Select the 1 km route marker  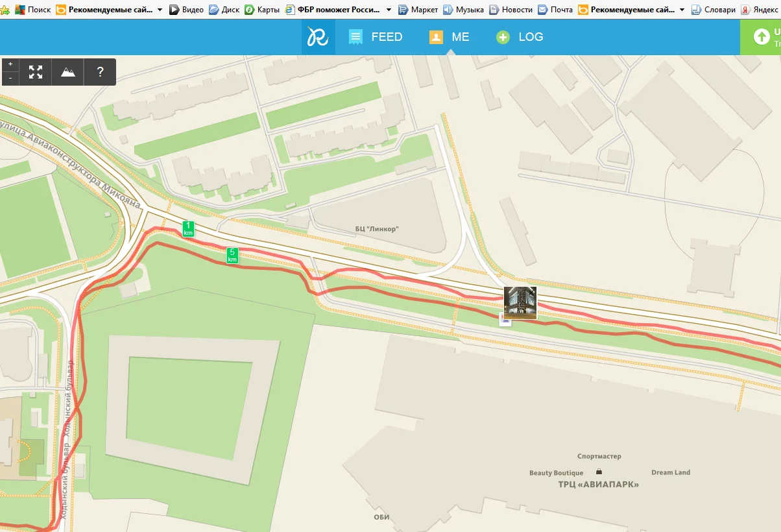(188, 228)
